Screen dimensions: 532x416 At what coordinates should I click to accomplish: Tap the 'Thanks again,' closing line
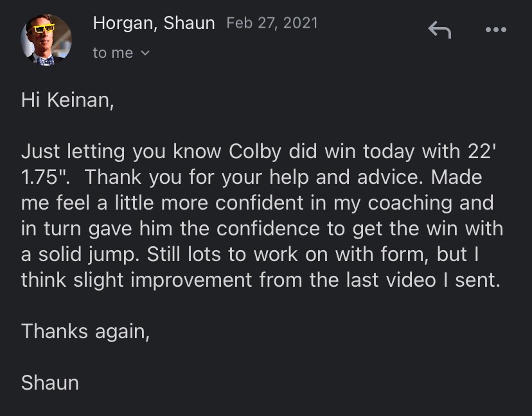[x=85, y=331]
